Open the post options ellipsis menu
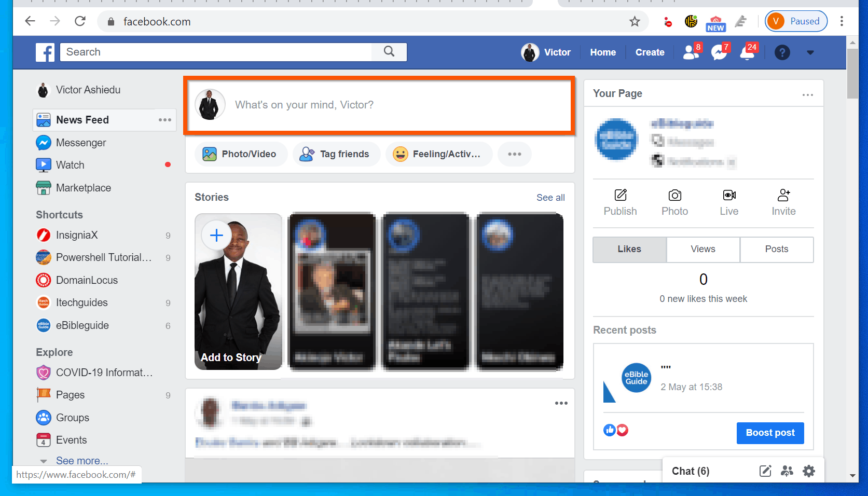The width and height of the screenshot is (868, 496). click(x=561, y=403)
